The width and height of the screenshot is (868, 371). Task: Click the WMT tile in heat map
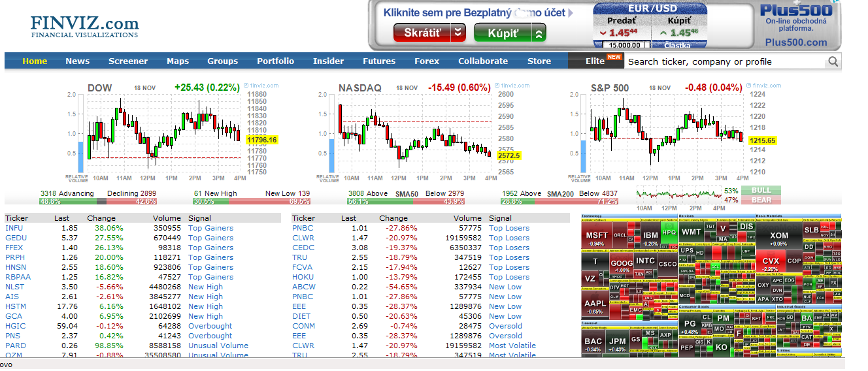[691, 233]
